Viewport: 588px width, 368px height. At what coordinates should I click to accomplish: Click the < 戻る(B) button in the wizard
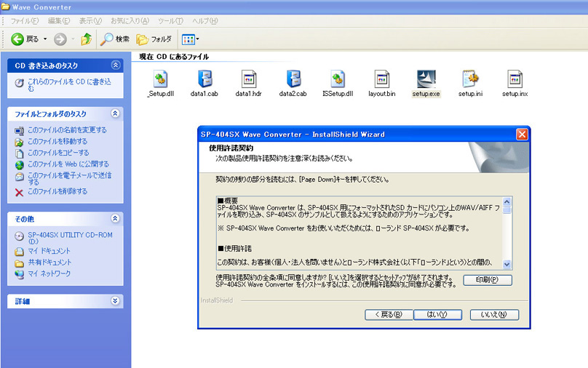(x=389, y=315)
